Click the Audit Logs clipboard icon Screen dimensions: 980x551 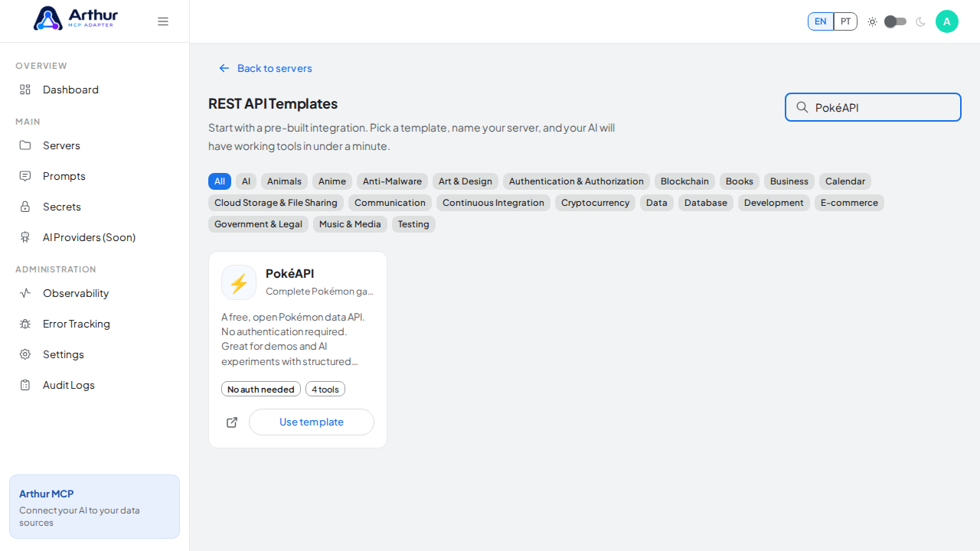(x=25, y=385)
